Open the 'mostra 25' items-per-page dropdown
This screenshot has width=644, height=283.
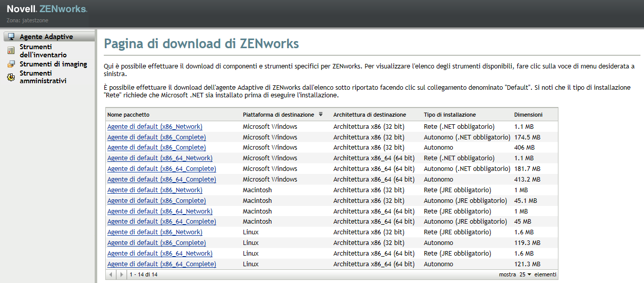[526, 274]
